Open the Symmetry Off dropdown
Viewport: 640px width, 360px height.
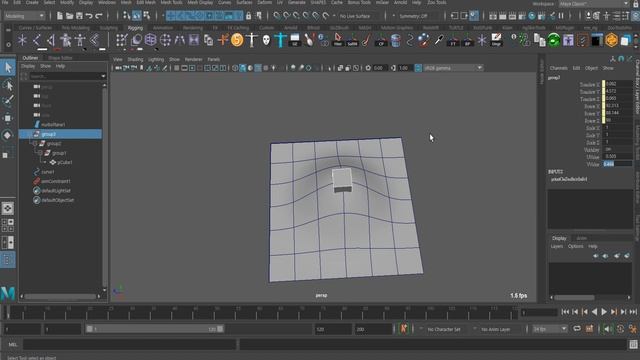(413, 16)
